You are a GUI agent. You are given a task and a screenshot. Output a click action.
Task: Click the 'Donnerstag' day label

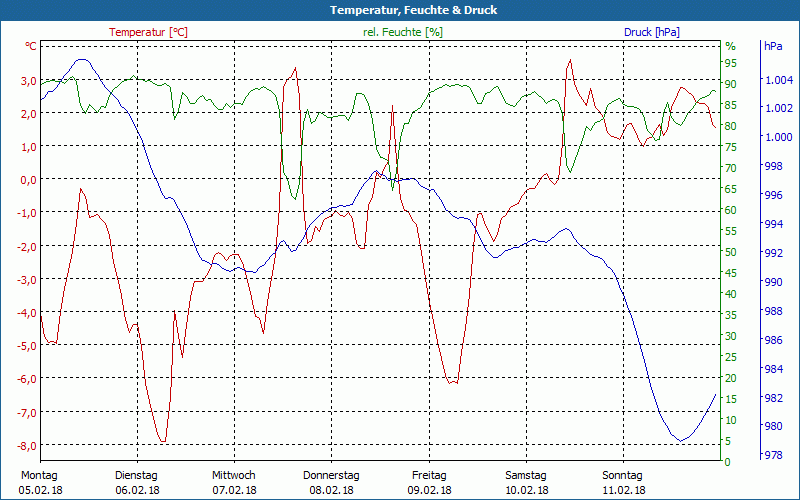click(331, 476)
